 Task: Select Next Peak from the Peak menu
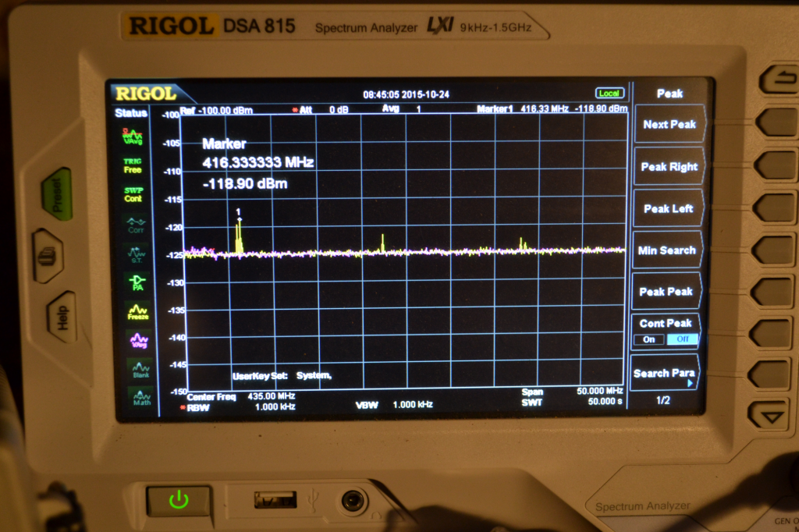tap(669, 124)
